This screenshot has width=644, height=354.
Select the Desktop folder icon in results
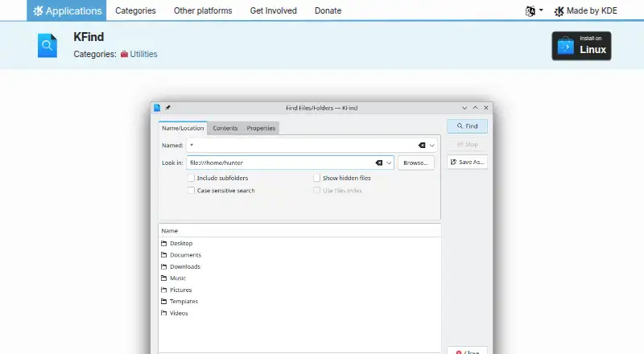(x=164, y=243)
